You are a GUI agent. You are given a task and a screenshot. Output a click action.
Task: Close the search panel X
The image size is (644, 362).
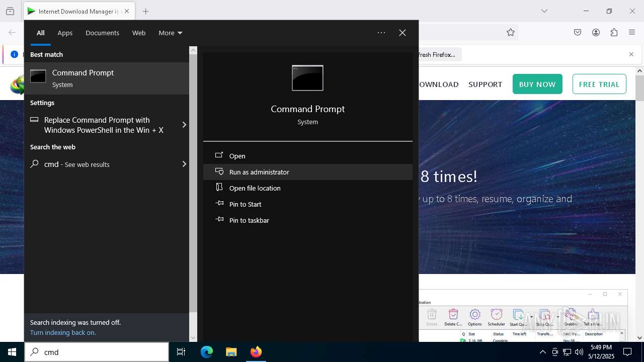(403, 33)
